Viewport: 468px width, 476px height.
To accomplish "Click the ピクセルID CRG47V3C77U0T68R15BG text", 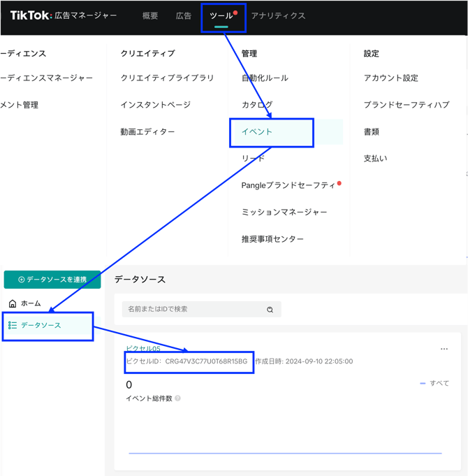I will 187,361.
